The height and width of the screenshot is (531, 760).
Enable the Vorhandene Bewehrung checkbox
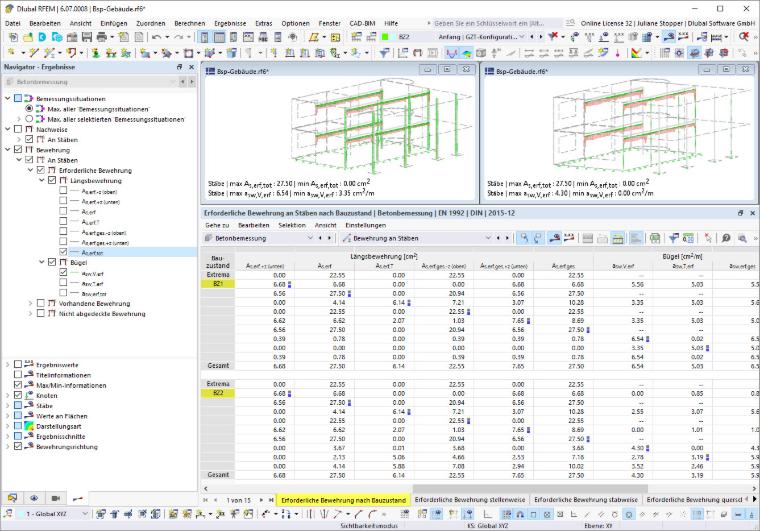41,303
